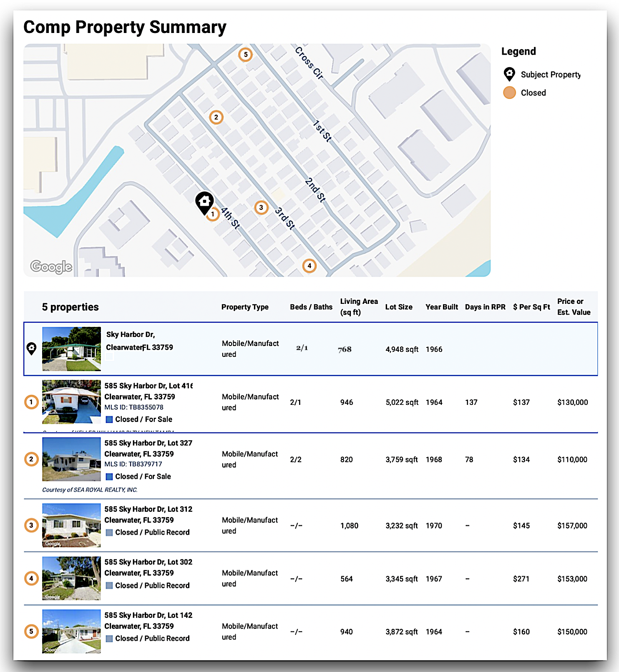Click the Subject Property legend pin icon

pyautogui.click(x=509, y=74)
